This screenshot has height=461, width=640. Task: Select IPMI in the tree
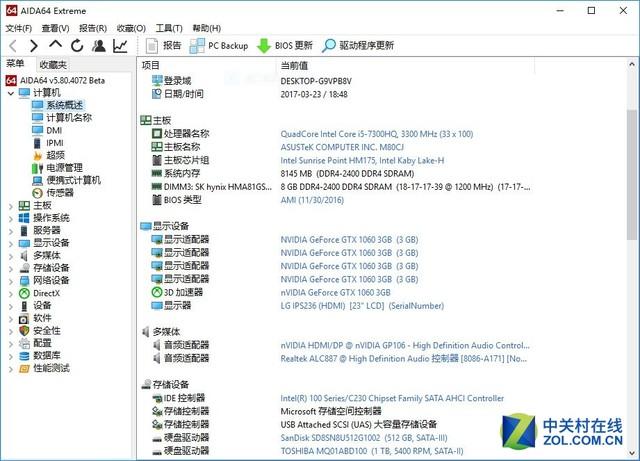(55, 143)
